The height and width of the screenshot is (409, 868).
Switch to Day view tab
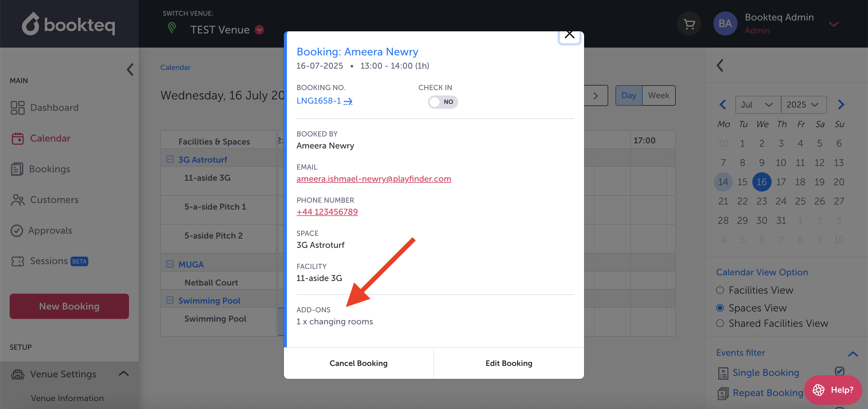click(x=629, y=95)
